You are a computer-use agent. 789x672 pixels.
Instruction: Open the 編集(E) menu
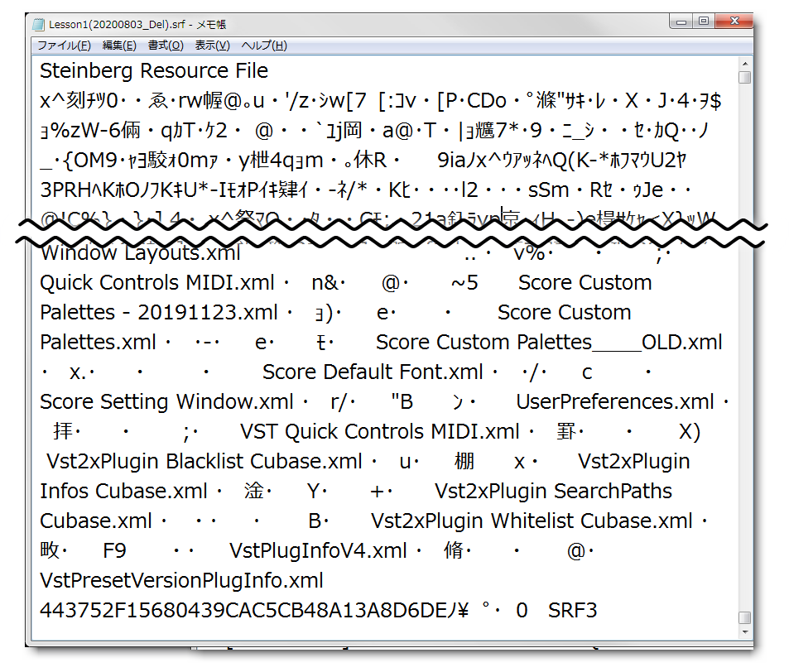119,46
